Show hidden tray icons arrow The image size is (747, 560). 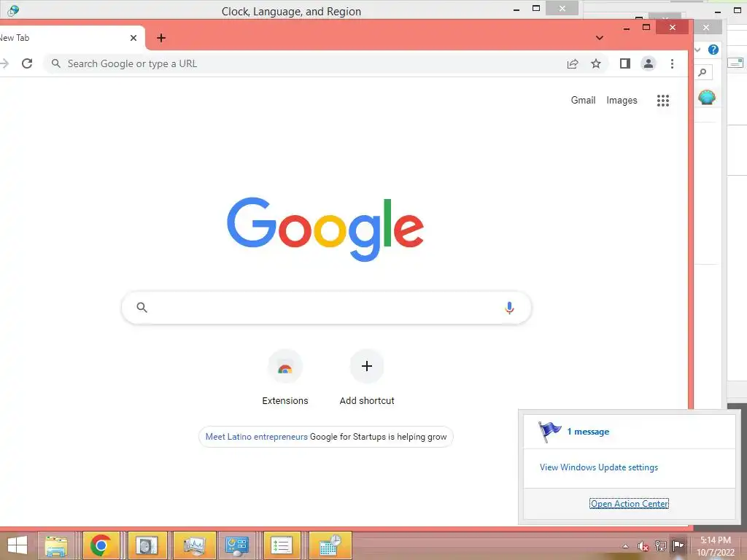click(x=625, y=546)
